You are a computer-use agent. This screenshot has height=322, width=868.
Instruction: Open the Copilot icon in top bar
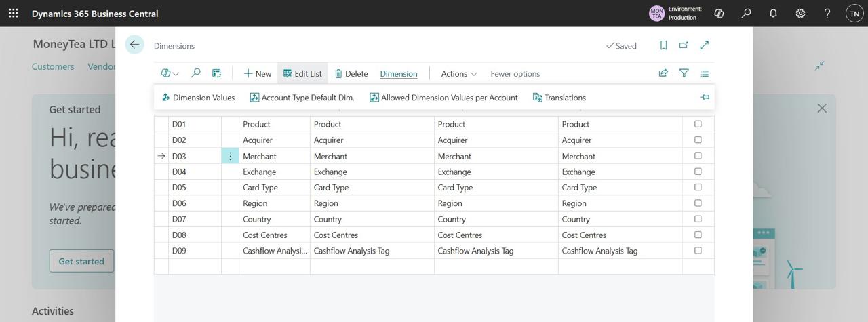(719, 13)
